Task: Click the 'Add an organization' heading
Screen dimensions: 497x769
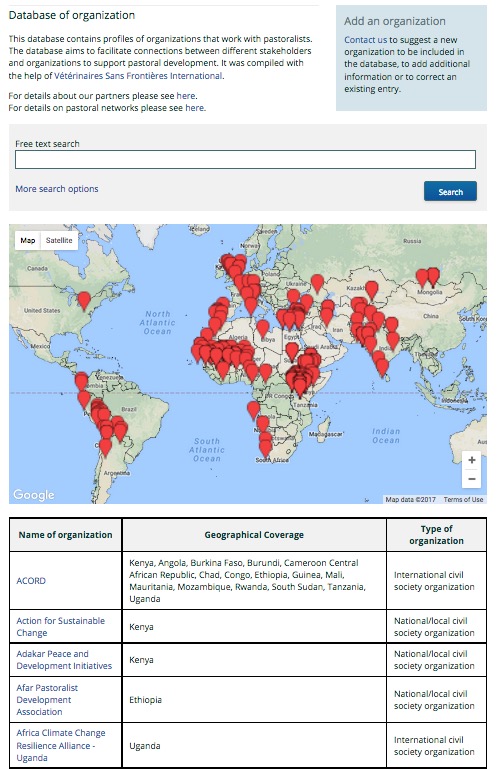Action: tap(394, 21)
